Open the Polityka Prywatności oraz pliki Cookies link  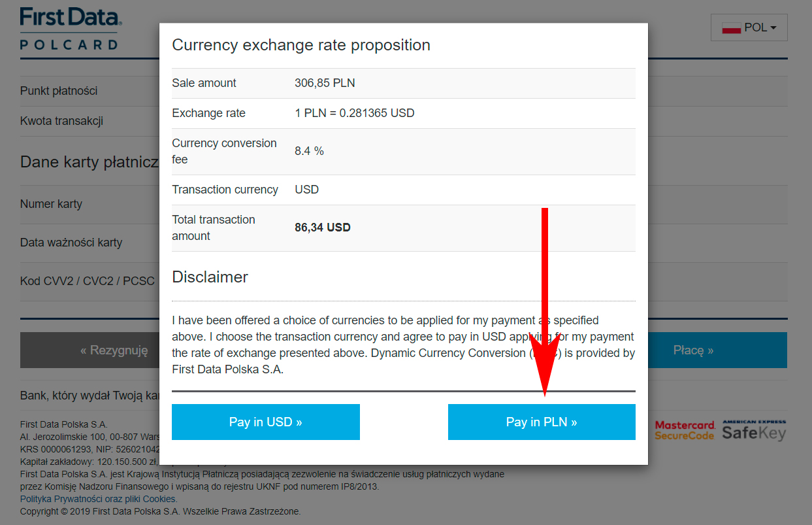[x=98, y=499]
